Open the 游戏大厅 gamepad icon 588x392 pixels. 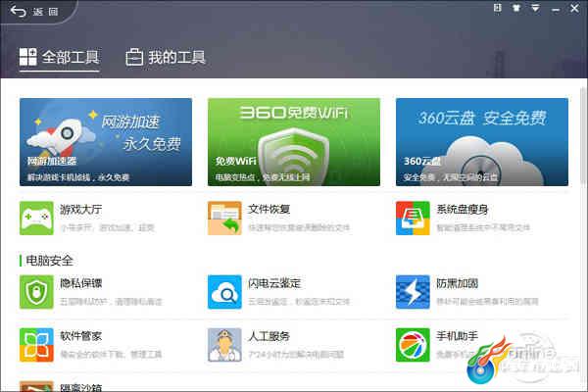click(36, 218)
